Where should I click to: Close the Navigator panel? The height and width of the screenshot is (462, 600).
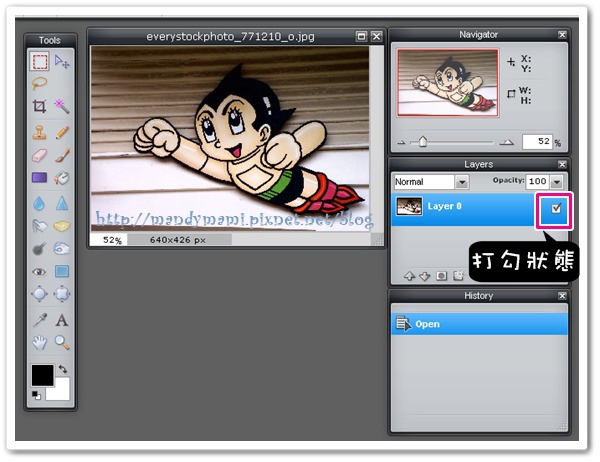(x=562, y=35)
